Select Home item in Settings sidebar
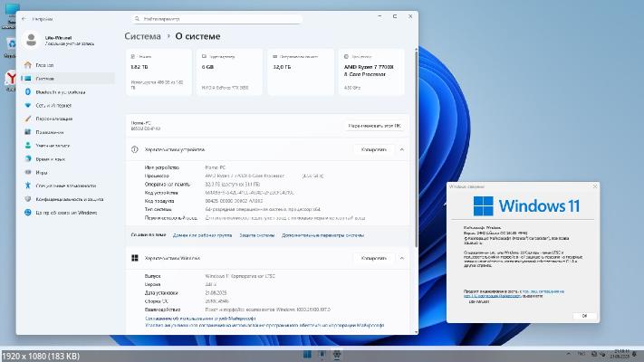 45,65
